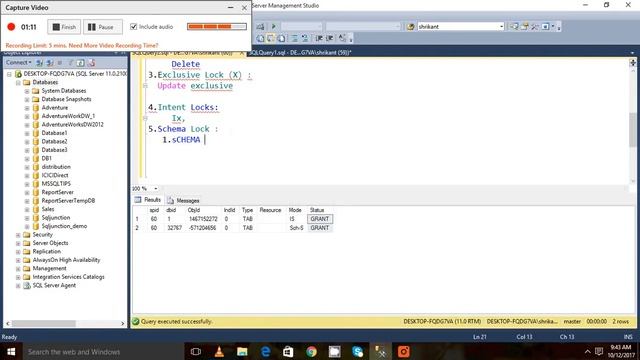This screenshot has height=360, width=640.
Task: Click the orange capture app taskbar icon
Action: click(404, 351)
